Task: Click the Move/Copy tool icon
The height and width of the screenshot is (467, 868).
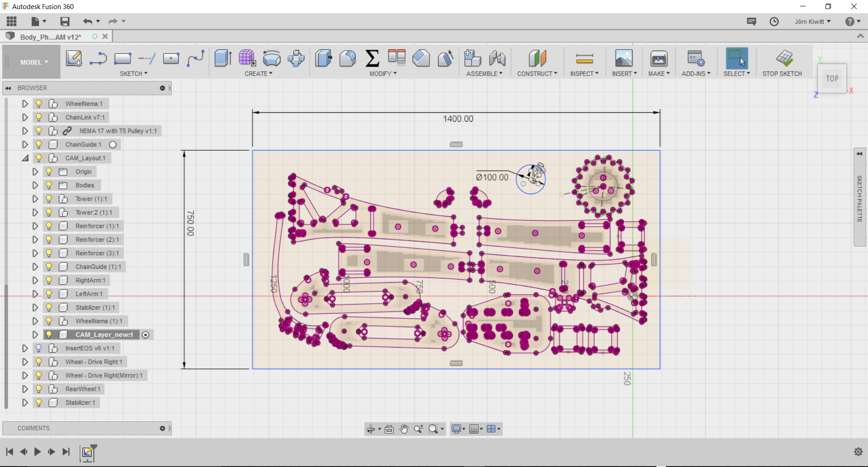Action: tap(296, 58)
